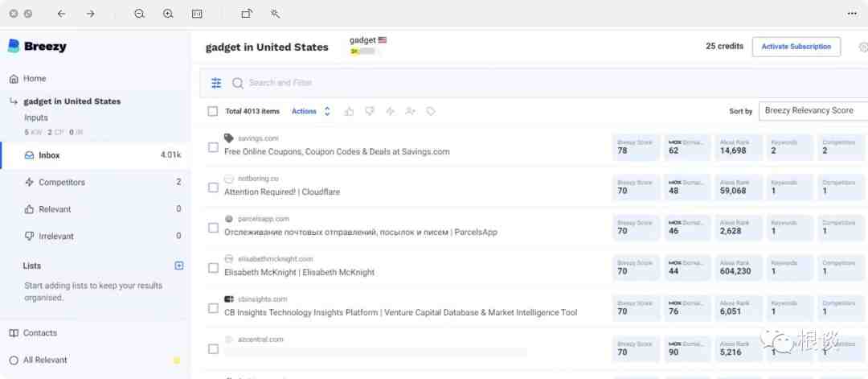Zoom in with the plus magnifier

tap(168, 14)
